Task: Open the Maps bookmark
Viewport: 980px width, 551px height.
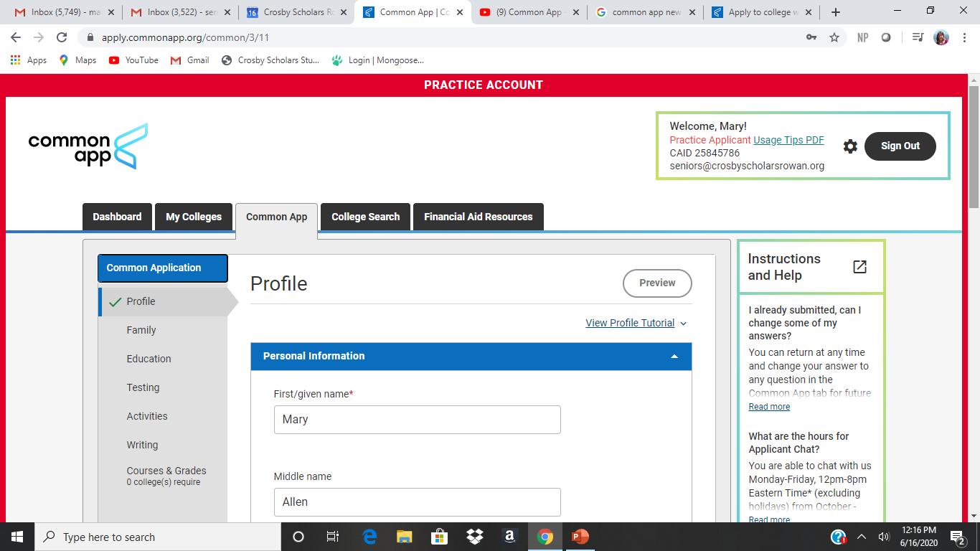Action: (77, 60)
